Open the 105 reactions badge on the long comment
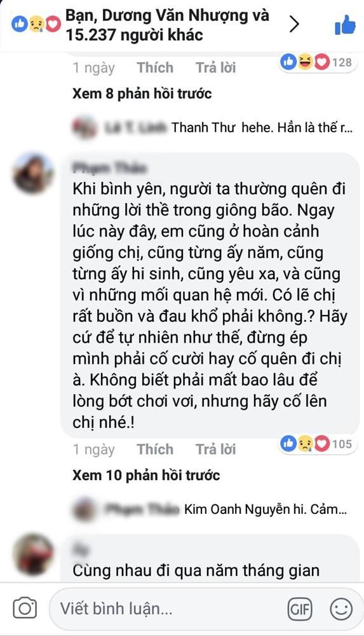 pyautogui.click(x=316, y=444)
